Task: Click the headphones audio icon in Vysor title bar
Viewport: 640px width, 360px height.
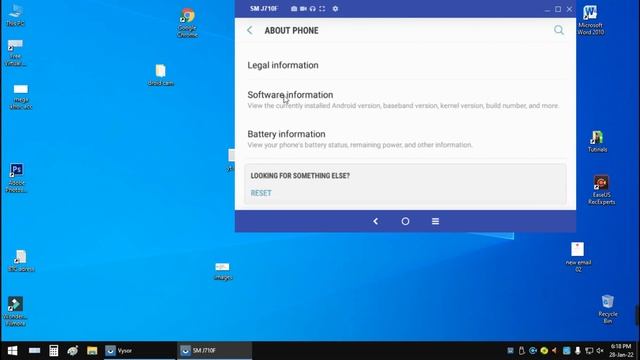Action: coord(313,9)
